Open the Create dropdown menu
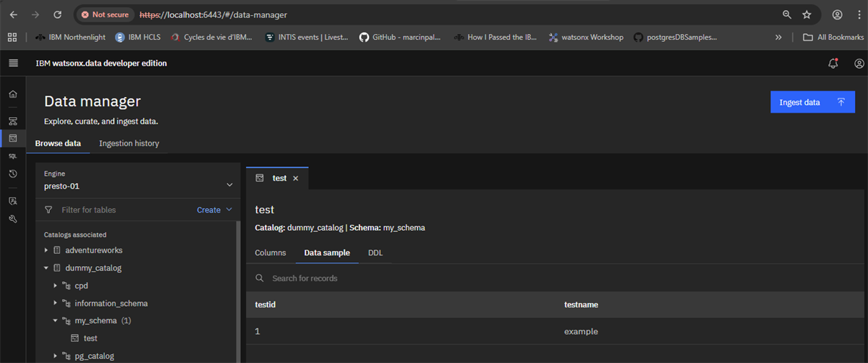The height and width of the screenshot is (363, 868). click(215, 210)
